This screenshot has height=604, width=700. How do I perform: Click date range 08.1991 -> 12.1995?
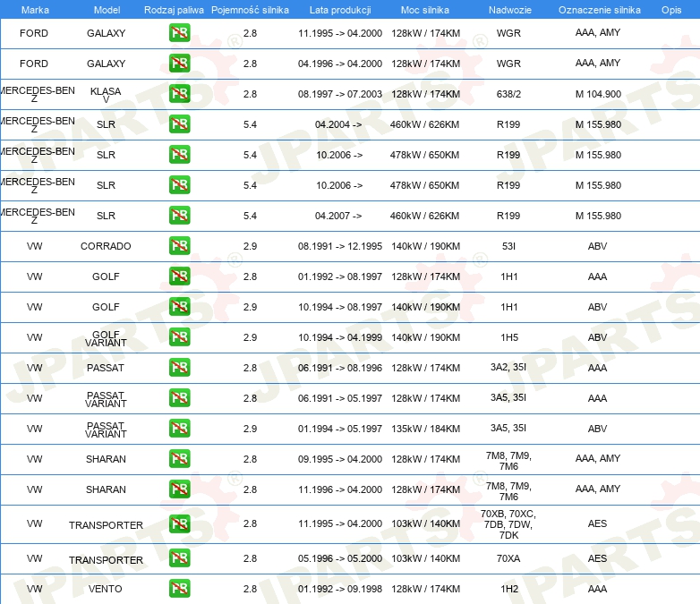click(340, 246)
